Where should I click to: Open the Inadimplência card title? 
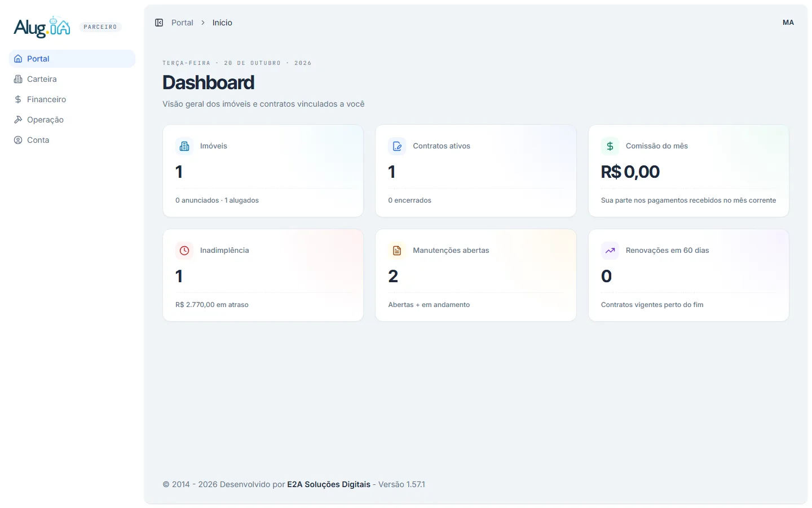click(x=224, y=251)
